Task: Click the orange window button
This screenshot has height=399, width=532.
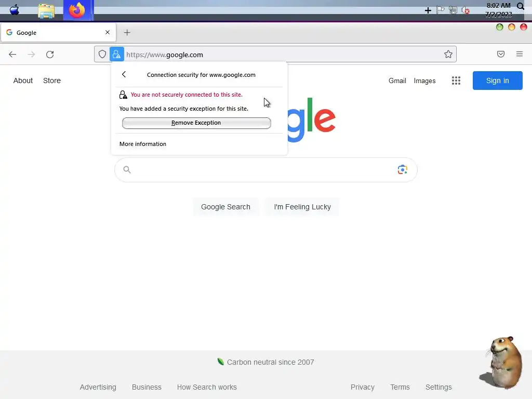Action: pos(512,27)
